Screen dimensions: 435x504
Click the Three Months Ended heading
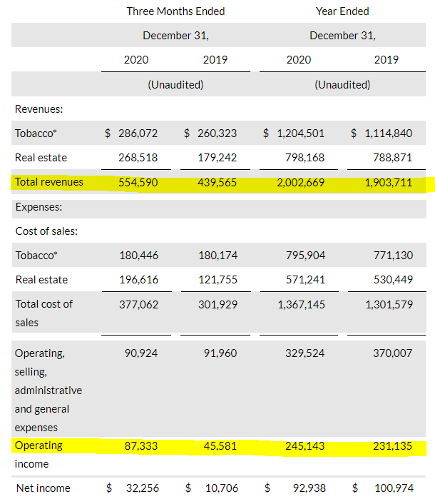pos(175,11)
